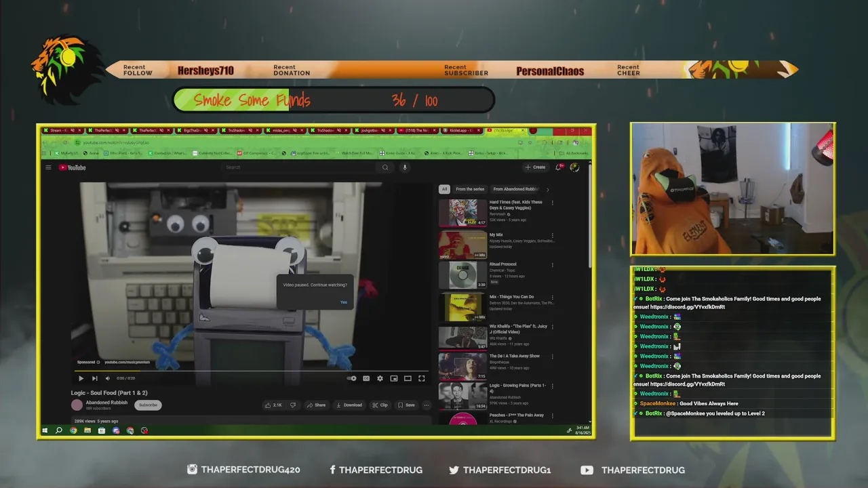
Task: Expand more filter chips with arrow
Action: coord(547,189)
